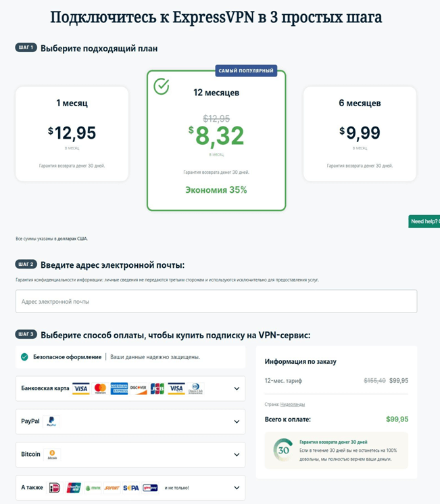Select the 1 месяц plan card
Screen dimensions: 440x504
72,134
